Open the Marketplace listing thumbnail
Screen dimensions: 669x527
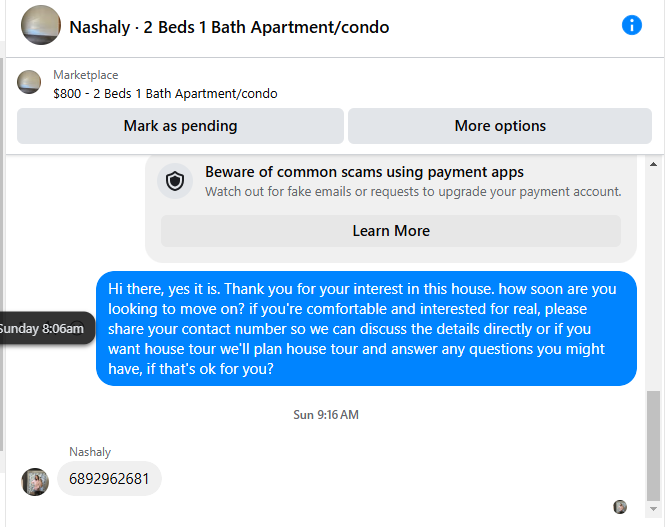[x=29, y=82]
